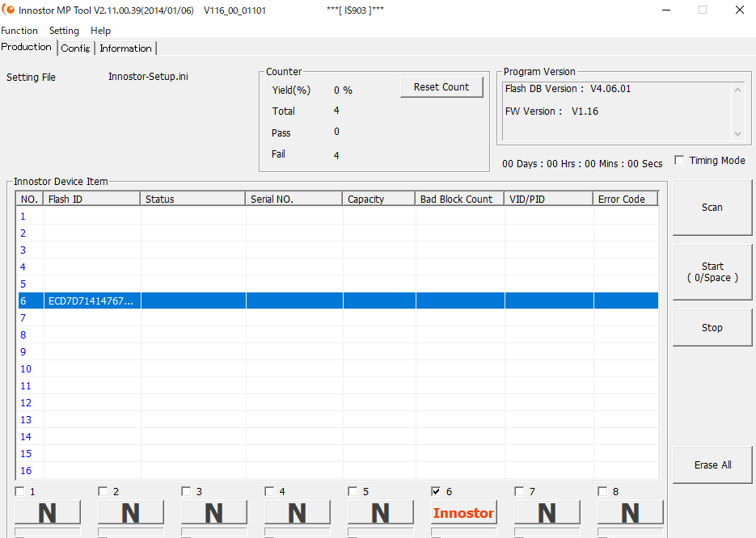
Task: Open the Function menu
Action: tap(19, 31)
